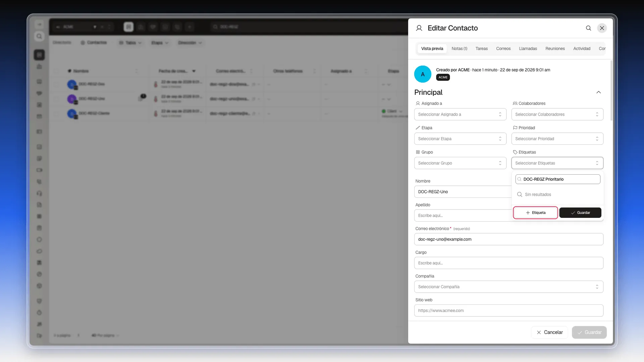Click the + Etiqueta button

pos(535,213)
